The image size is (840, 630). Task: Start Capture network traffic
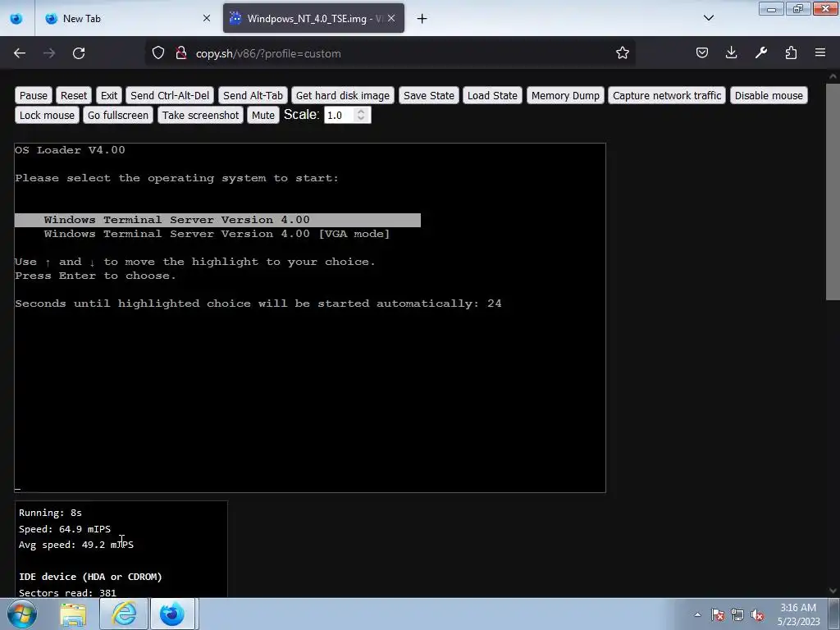(666, 95)
